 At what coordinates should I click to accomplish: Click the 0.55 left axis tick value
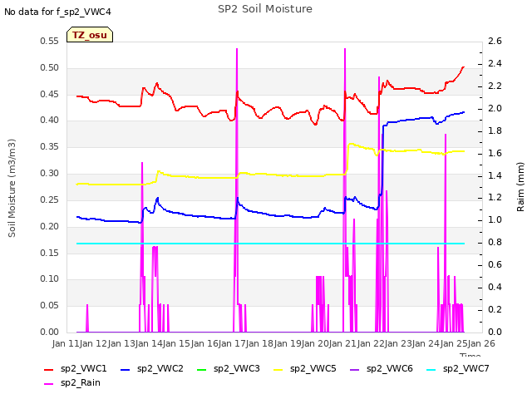point(50,42)
